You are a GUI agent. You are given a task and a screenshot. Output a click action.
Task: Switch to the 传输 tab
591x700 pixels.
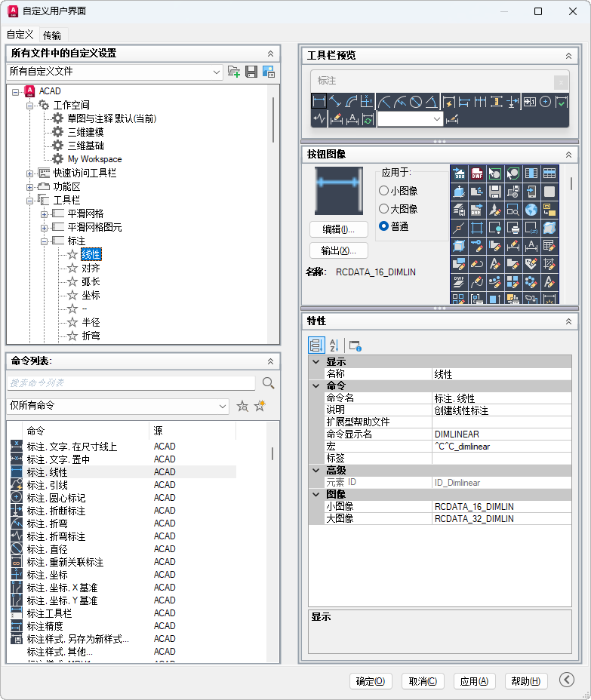click(52, 35)
